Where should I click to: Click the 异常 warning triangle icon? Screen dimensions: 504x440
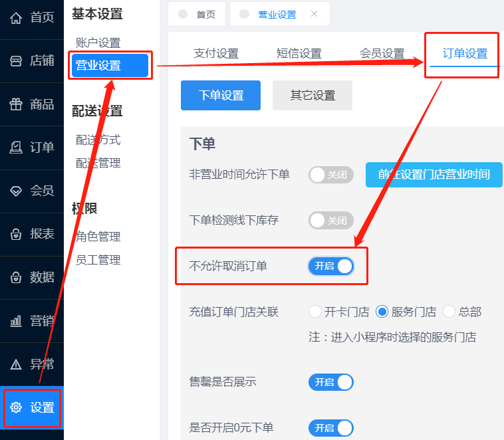click(16, 364)
